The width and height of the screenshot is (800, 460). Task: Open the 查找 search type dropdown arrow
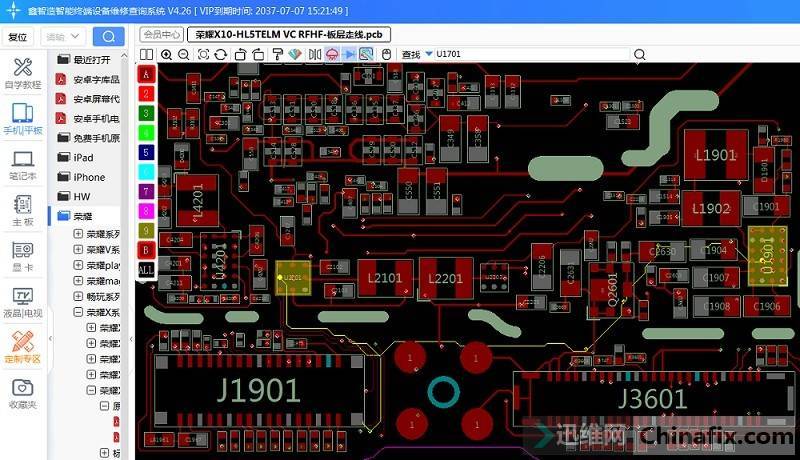tap(428, 54)
